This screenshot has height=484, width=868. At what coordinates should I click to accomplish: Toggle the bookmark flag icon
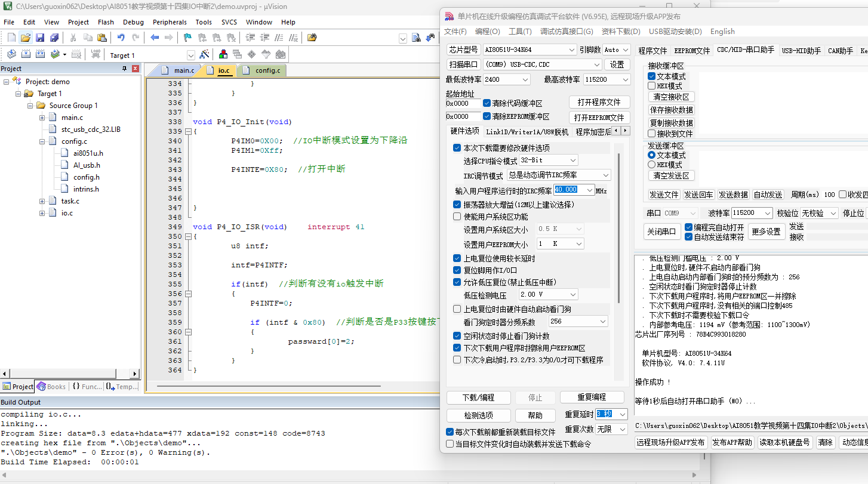tap(187, 38)
